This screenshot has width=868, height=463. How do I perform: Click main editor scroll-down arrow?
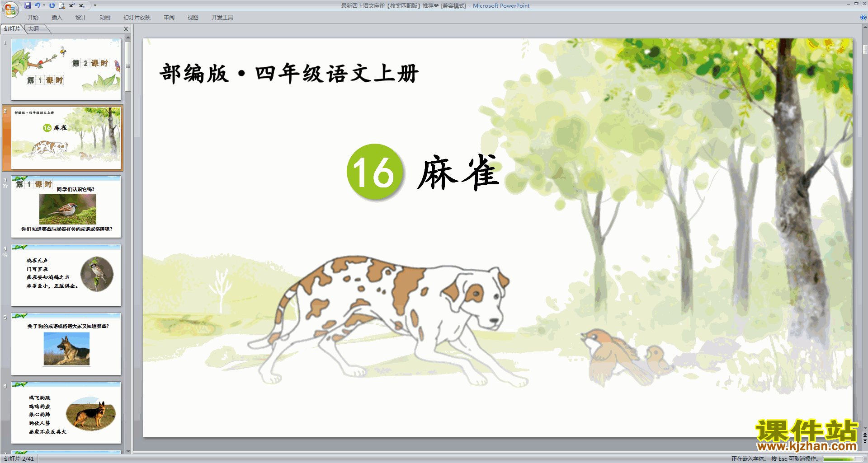pos(865,428)
